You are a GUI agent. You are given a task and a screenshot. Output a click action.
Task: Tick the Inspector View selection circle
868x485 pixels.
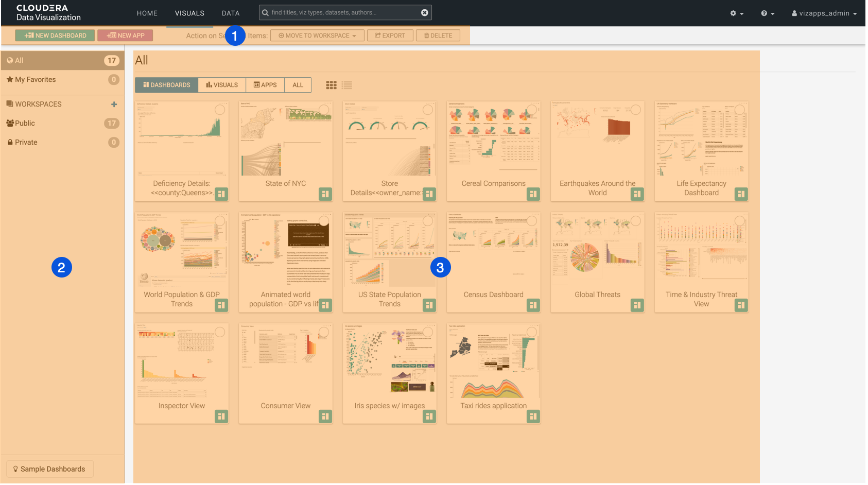point(220,332)
